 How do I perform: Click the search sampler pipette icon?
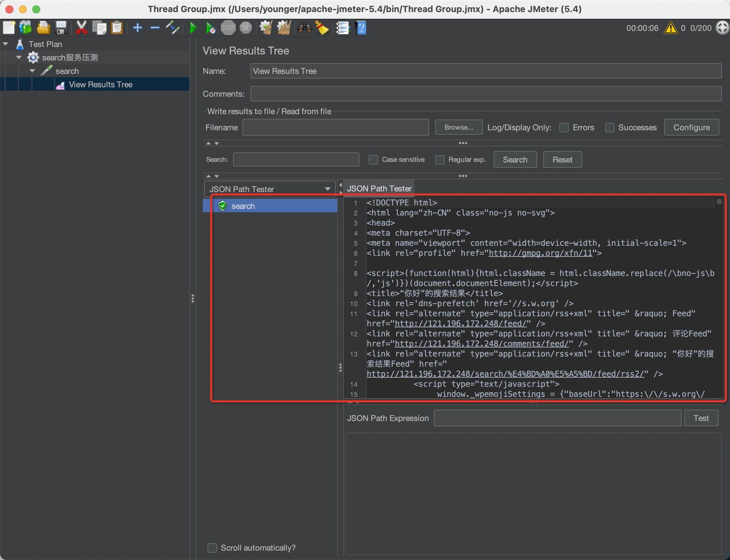point(46,71)
